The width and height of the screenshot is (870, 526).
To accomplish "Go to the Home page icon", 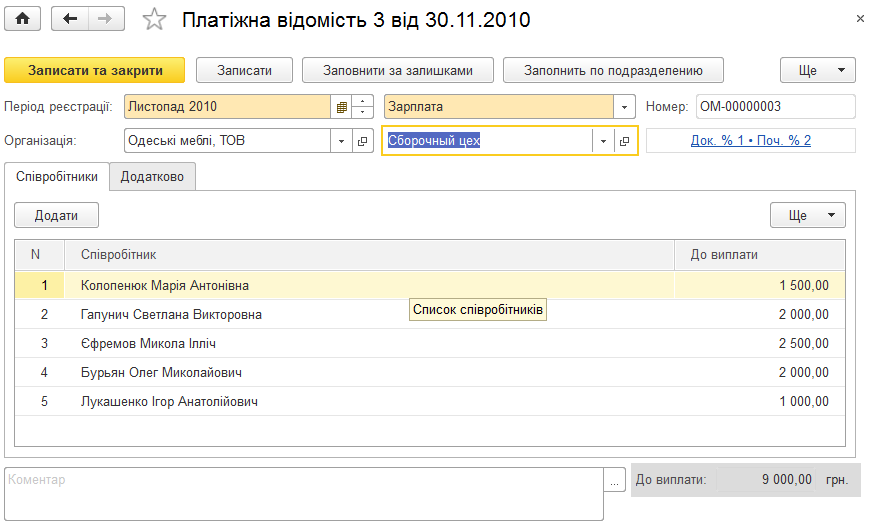I will [22, 19].
